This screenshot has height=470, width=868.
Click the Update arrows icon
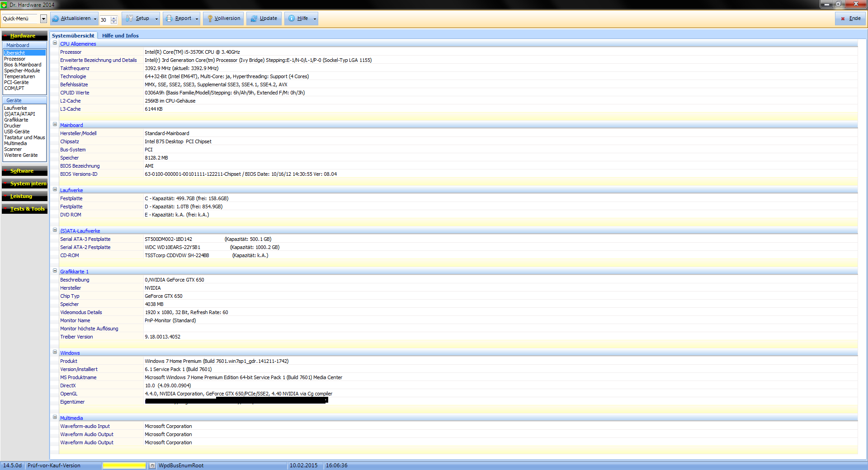pos(254,19)
